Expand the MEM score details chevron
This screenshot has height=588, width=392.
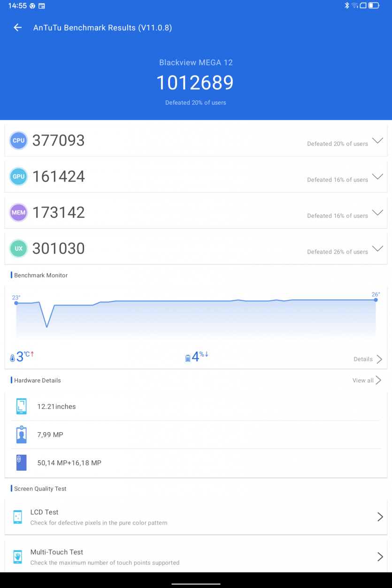[x=377, y=213]
